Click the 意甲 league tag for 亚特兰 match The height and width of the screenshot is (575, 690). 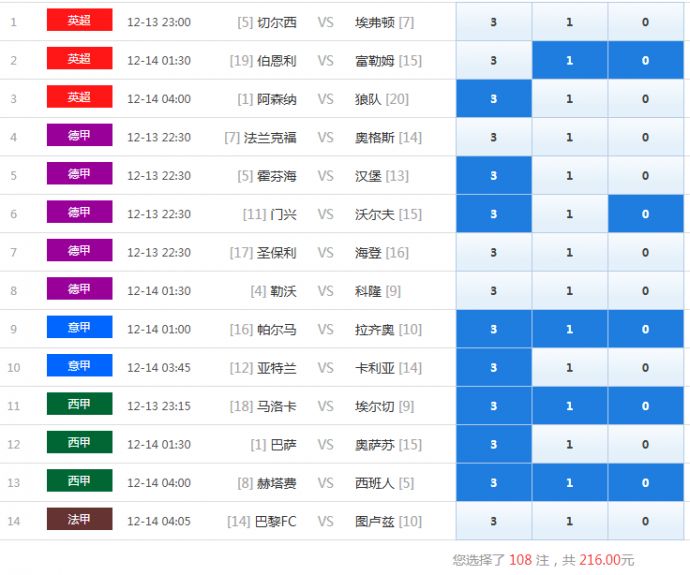[79, 367]
